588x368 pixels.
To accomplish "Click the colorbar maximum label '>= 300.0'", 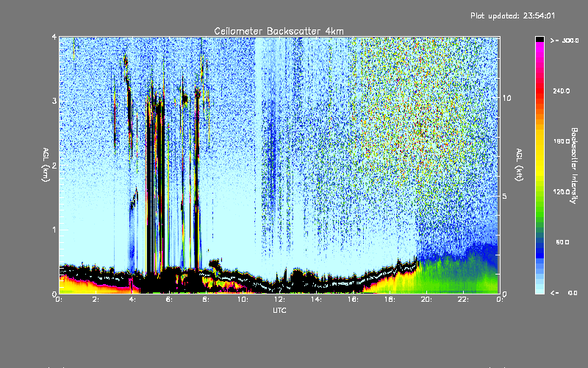I will (x=564, y=40).
